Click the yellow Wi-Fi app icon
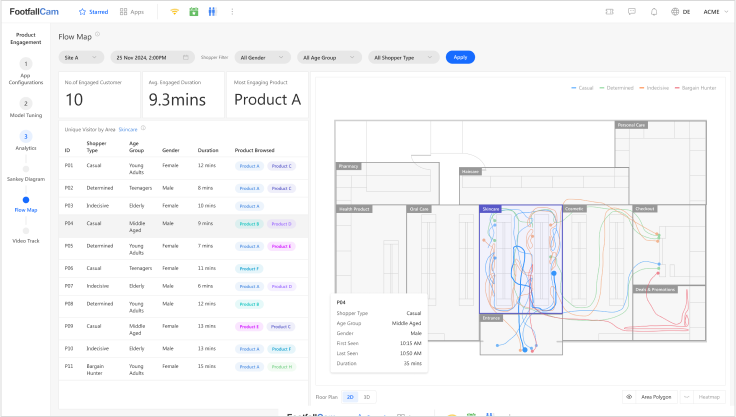736x417 pixels. [x=174, y=12]
